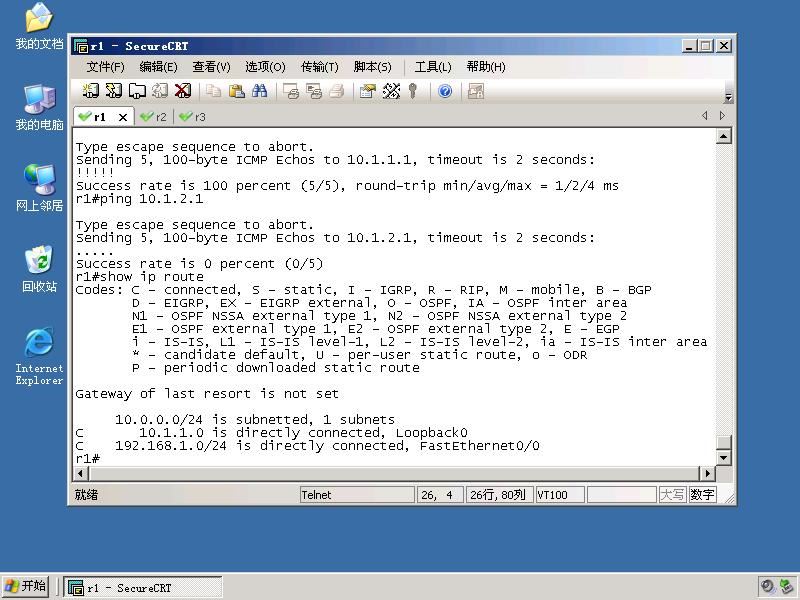The width and height of the screenshot is (800, 600).
Task: Click the 我的文档 desktop icon
Action: (x=39, y=27)
